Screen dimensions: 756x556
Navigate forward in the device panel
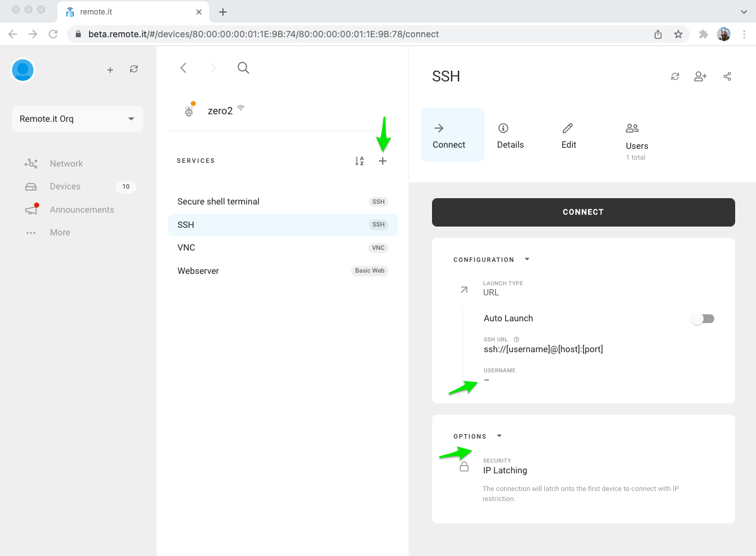(213, 68)
